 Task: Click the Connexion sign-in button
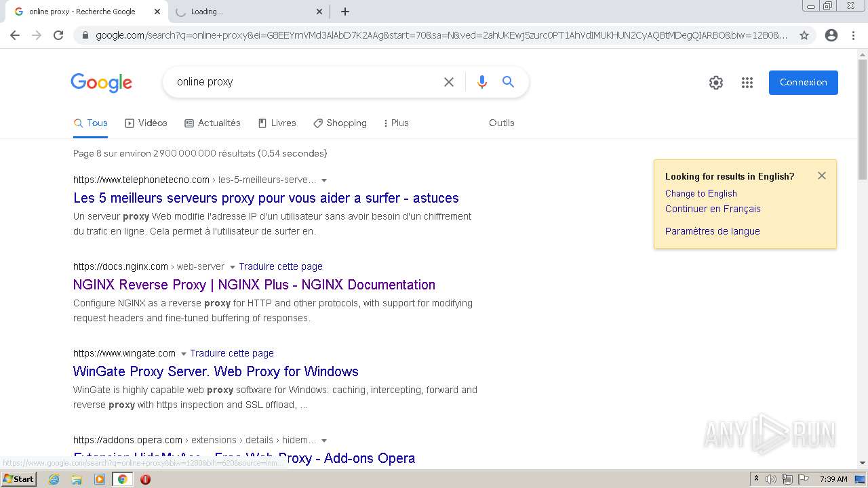804,82
